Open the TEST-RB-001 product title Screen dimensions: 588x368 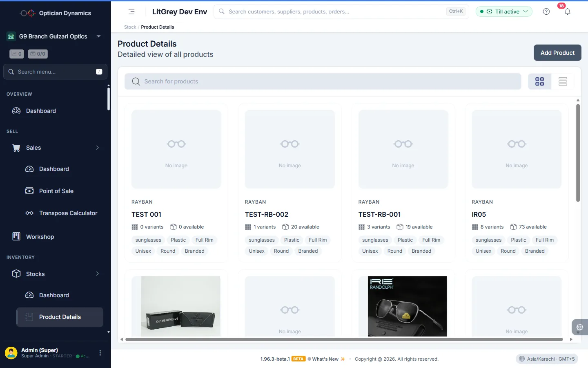[x=379, y=214]
